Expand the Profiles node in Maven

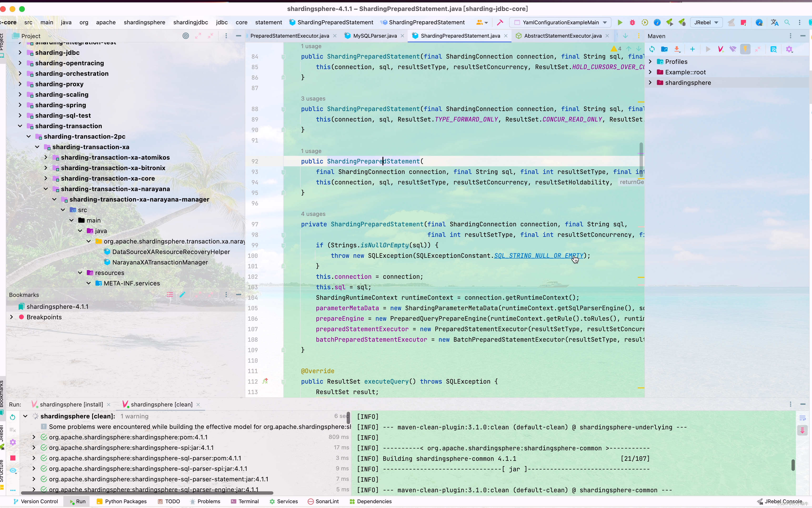(x=650, y=61)
